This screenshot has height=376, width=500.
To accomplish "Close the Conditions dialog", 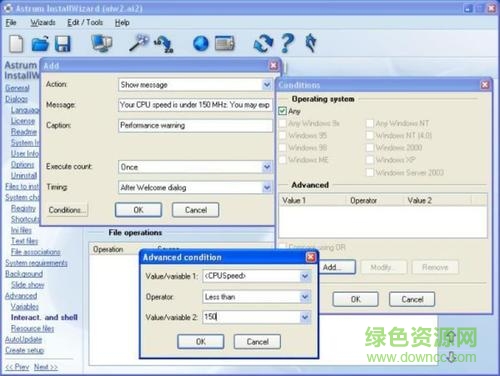I will click(485, 85).
